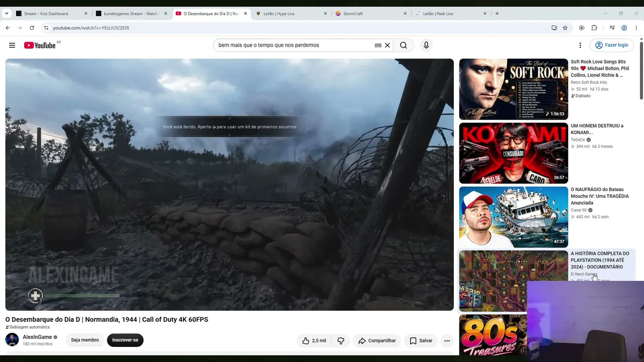Viewport: 644px width, 362px height.
Task: Clear the search box text
Action: point(387,45)
